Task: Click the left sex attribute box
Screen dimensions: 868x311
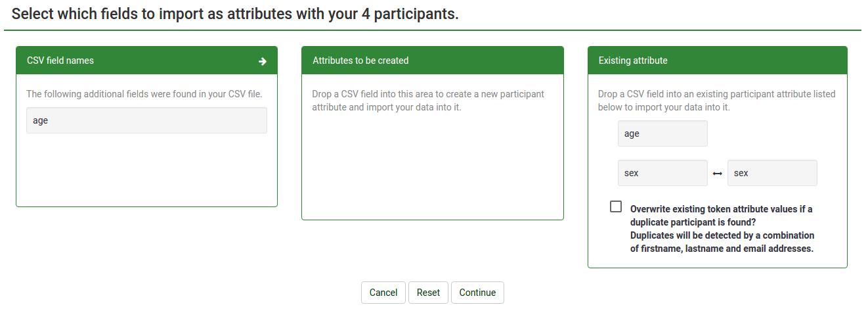Action: coord(662,173)
